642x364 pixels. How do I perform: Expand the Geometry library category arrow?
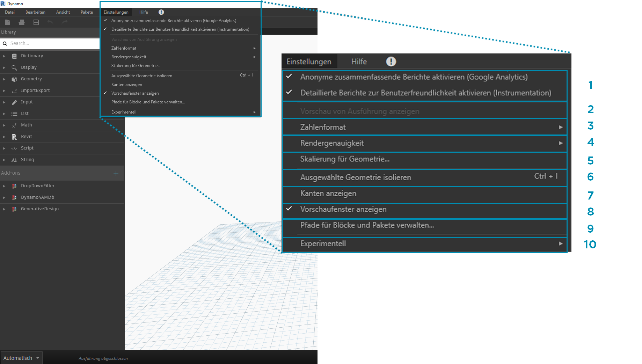[4, 79]
